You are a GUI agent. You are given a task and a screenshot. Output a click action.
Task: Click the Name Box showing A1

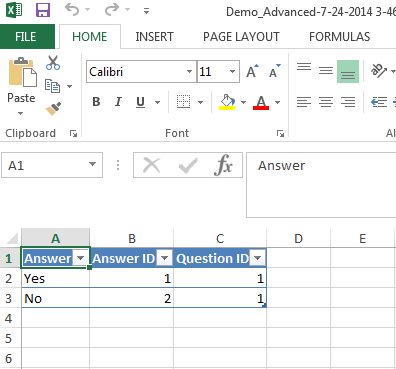click(x=52, y=165)
